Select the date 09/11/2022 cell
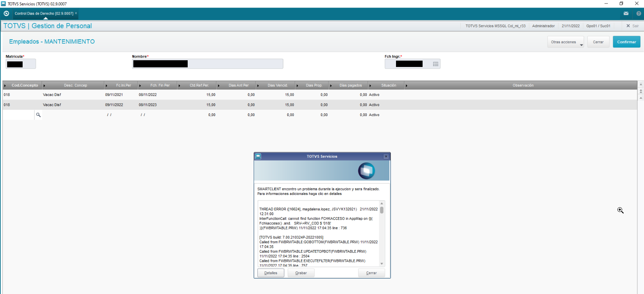 click(114, 105)
